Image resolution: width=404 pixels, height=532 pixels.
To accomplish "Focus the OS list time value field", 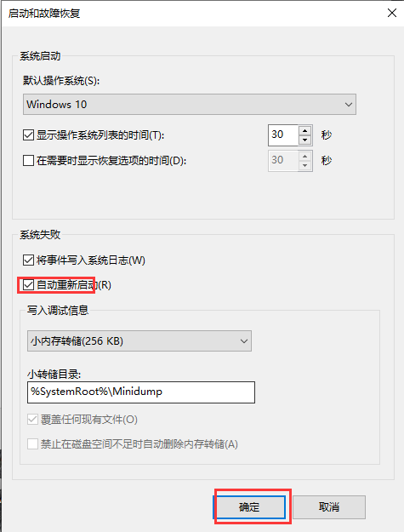I will tap(283, 134).
